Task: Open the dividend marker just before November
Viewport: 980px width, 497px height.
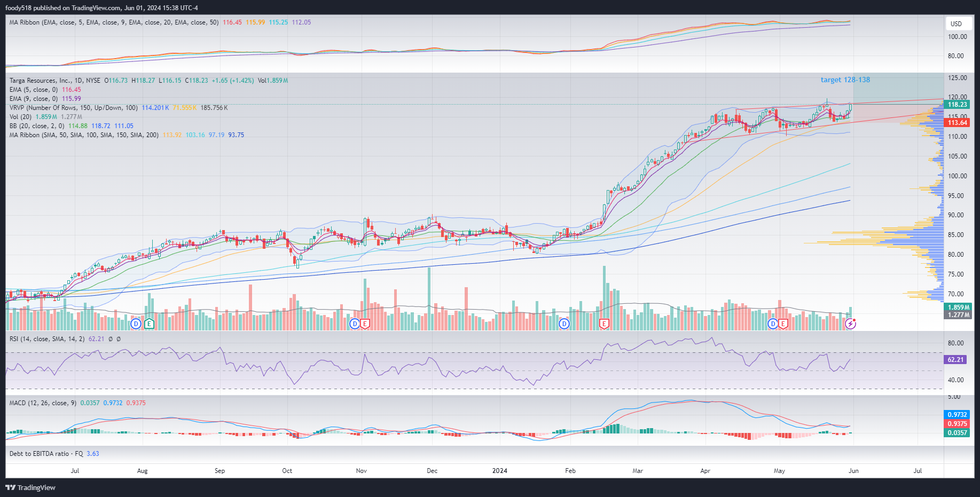Action: click(354, 324)
